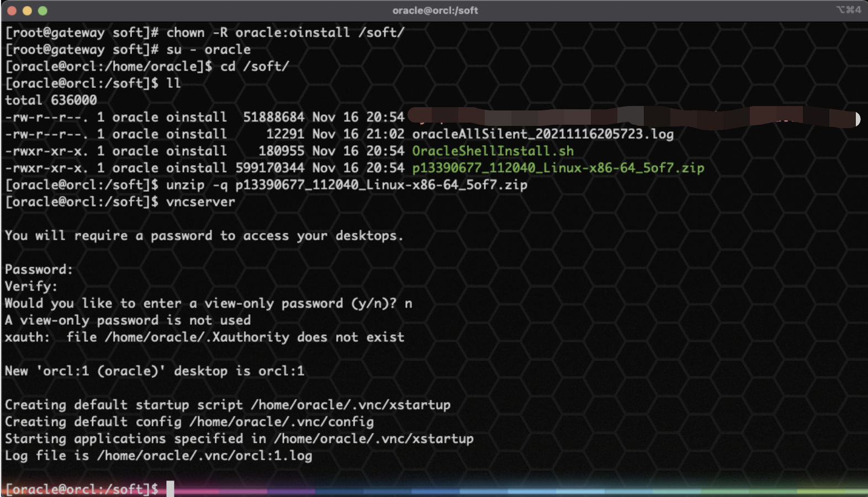Click the p13390677_112040_Linux-x86-64_5of7.zip filename in green
This screenshot has width=868, height=497.
558,168
